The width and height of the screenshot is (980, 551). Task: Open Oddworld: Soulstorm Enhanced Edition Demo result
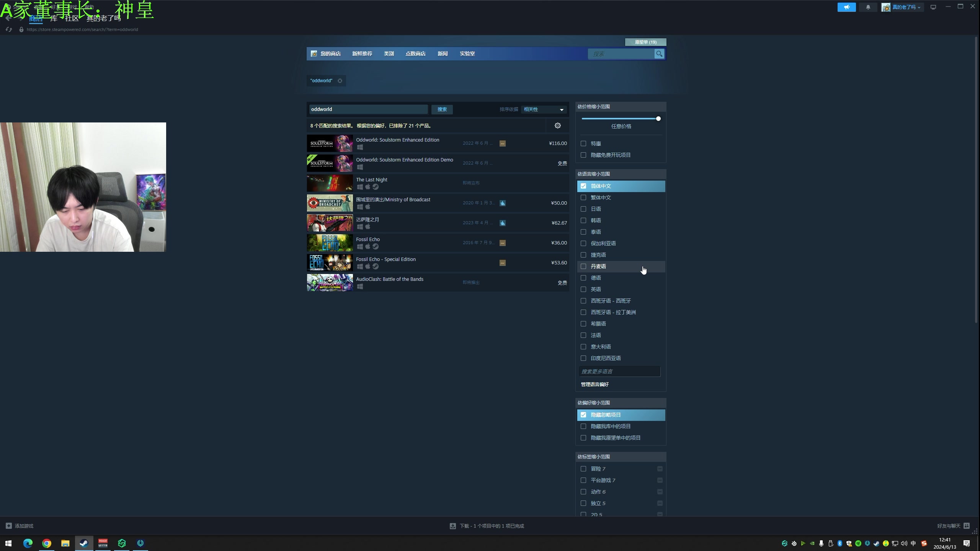coord(438,163)
